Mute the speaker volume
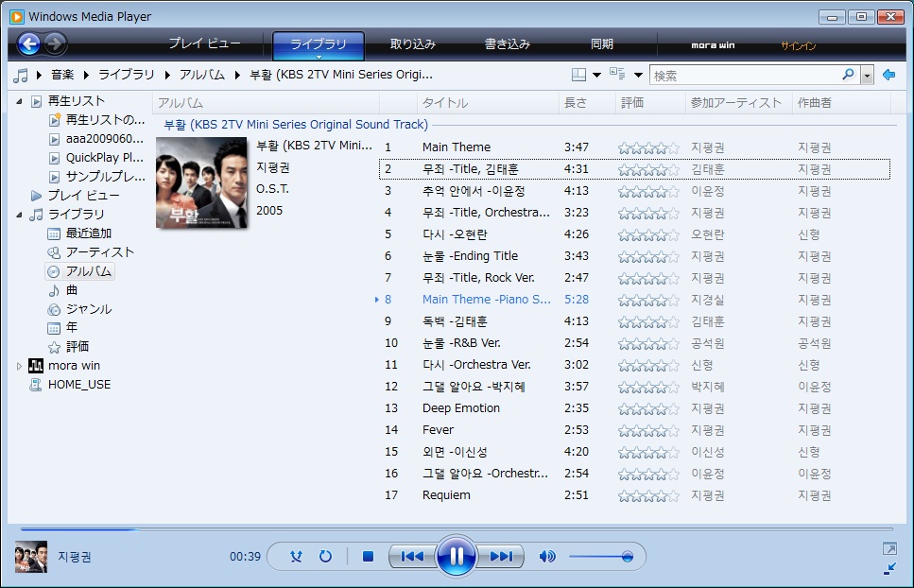The height and width of the screenshot is (588, 914). click(x=546, y=557)
